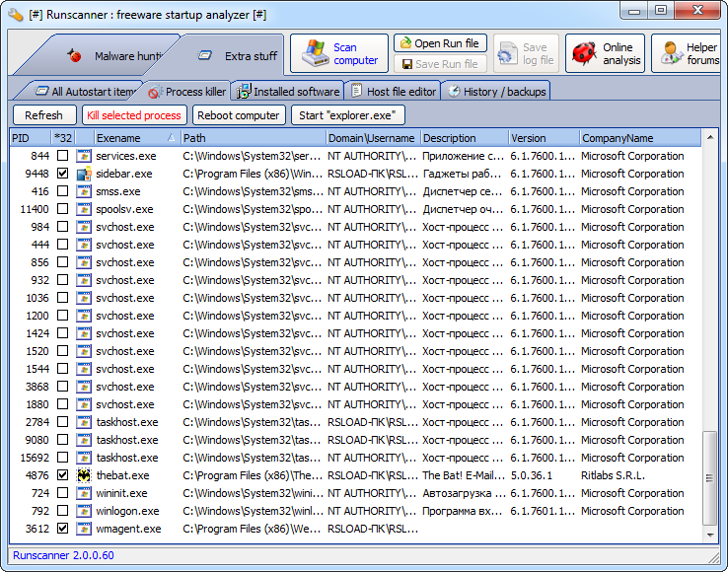Sort by CompanyName column header
The height and width of the screenshot is (572, 728).
click(x=640, y=138)
